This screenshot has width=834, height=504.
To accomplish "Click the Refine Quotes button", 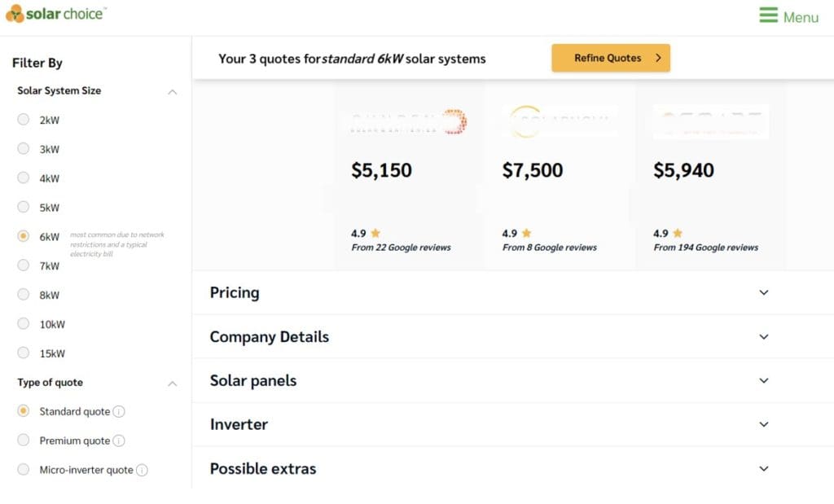I will coord(611,58).
